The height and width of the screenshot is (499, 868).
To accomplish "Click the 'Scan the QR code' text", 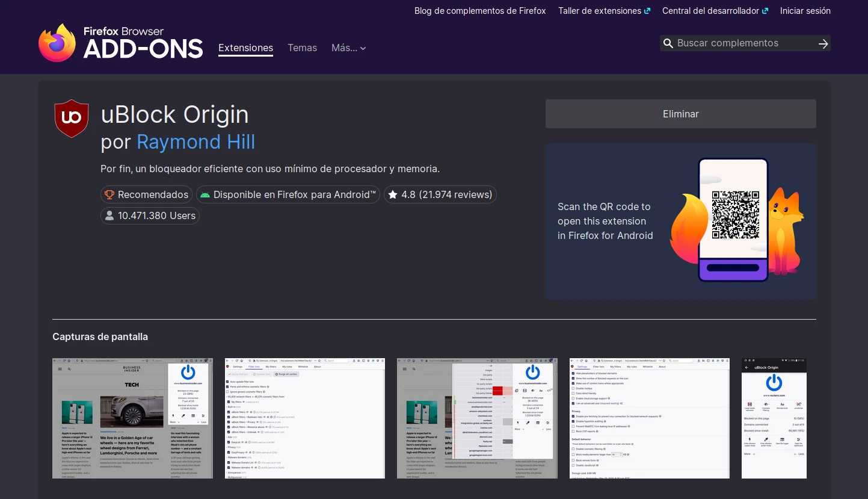I will [x=605, y=221].
